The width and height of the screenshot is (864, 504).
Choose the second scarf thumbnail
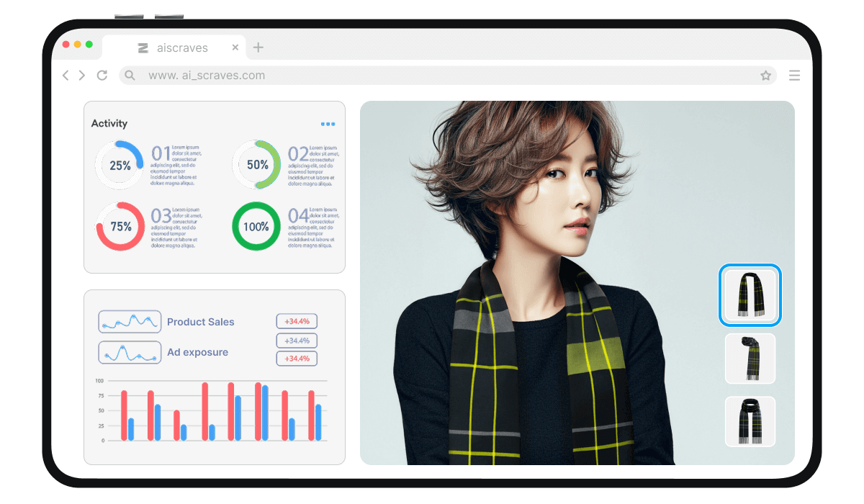[x=750, y=358]
